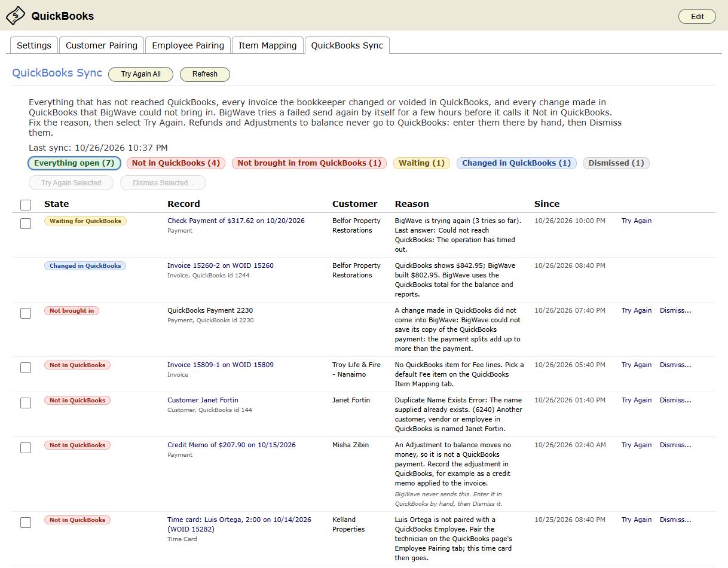Image resolution: width=728 pixels, height=568 pixels.
Task: Dismiss the Invoice 15809-1 row
Action: [675, 365]
